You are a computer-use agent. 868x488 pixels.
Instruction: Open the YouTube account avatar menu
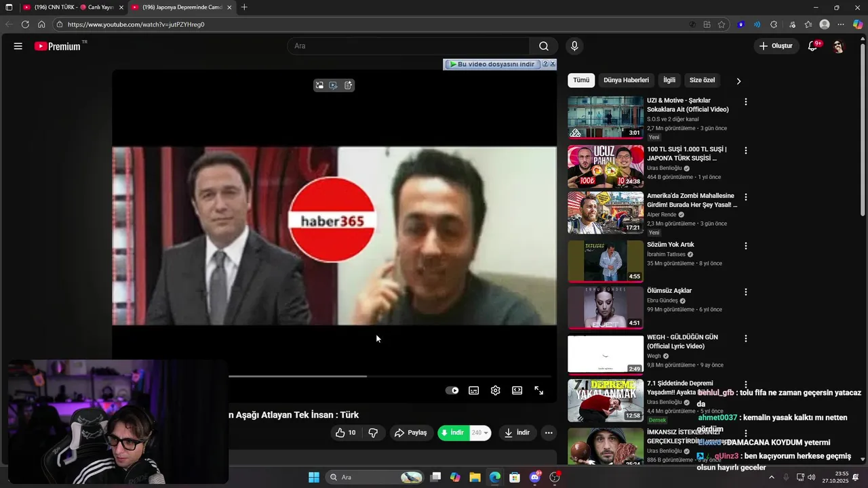pyautogui.click(x=839, y=46)
